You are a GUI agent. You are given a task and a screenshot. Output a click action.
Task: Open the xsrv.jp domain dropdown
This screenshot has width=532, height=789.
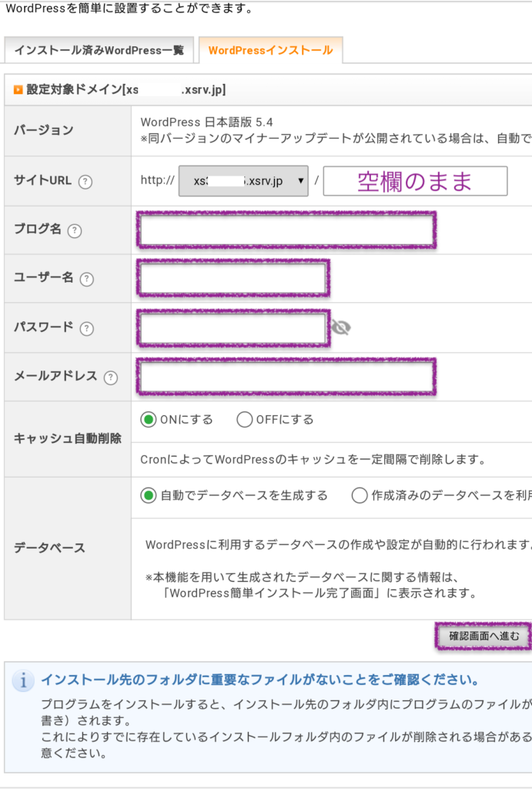tap(243, 182)
